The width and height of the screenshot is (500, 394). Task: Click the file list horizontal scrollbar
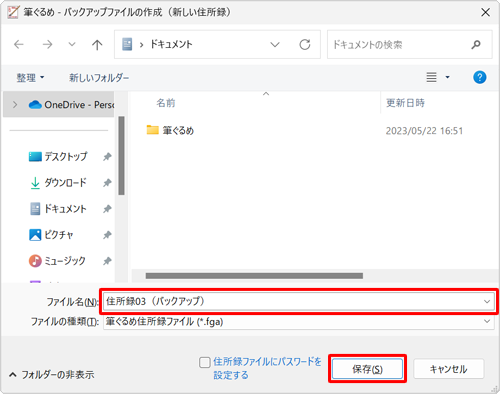click(254, 276)
